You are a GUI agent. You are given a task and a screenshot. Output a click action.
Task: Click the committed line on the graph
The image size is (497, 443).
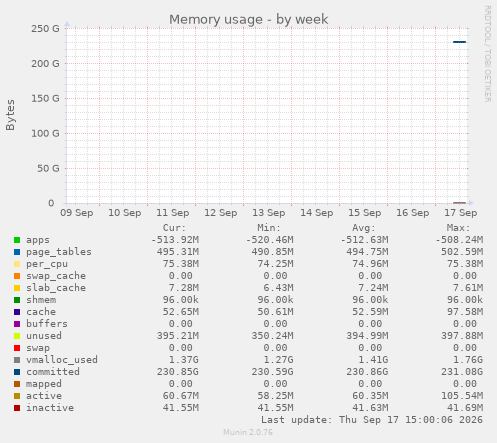(x=459, y=42)
